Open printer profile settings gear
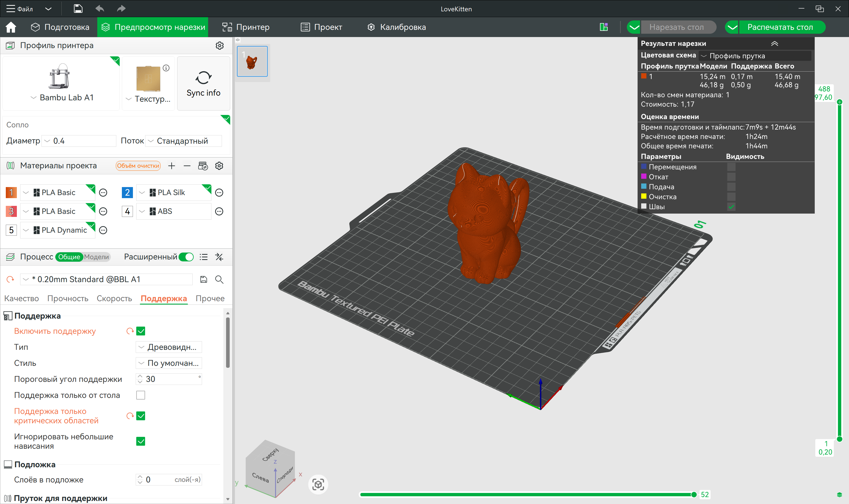 pyautogui.click(x=220, y=46)
